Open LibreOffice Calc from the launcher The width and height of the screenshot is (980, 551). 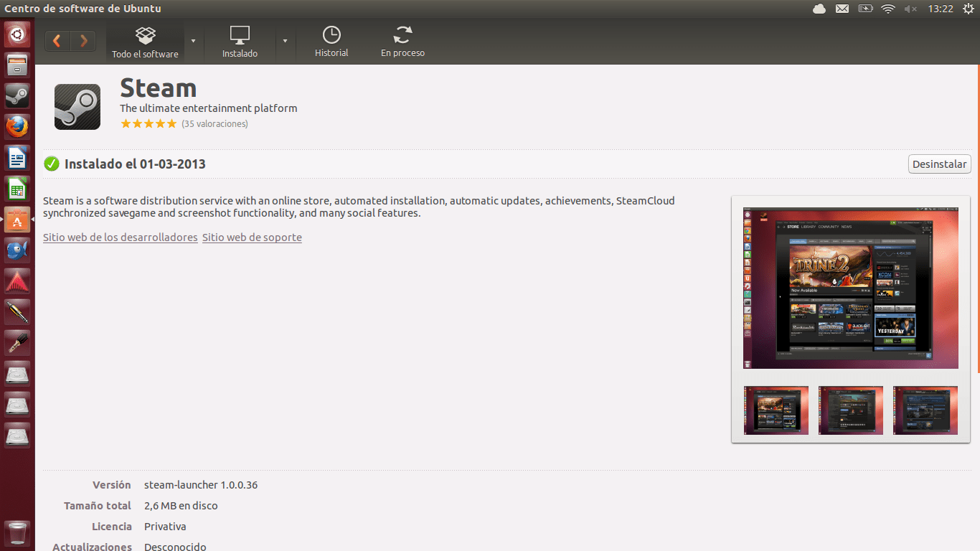(x=17, y=189)
